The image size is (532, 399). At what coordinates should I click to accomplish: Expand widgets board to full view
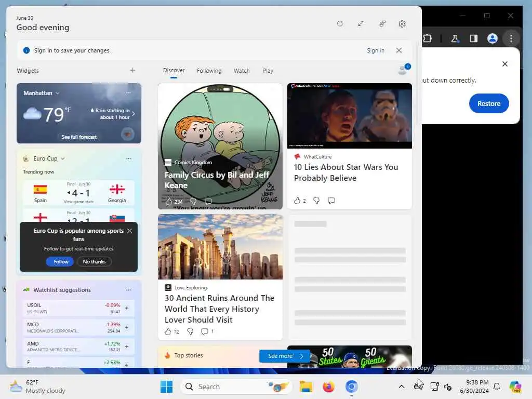pos(361,24)
